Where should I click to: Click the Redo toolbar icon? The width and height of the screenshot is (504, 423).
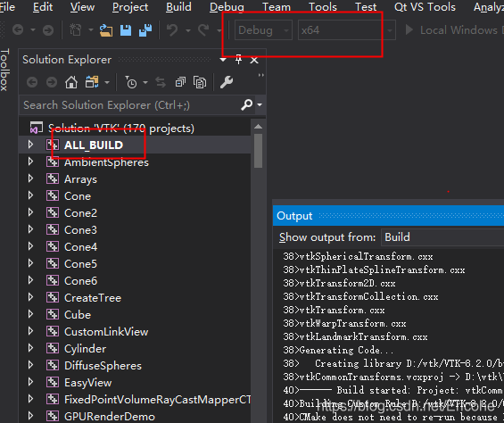click(x=203, y=30)
